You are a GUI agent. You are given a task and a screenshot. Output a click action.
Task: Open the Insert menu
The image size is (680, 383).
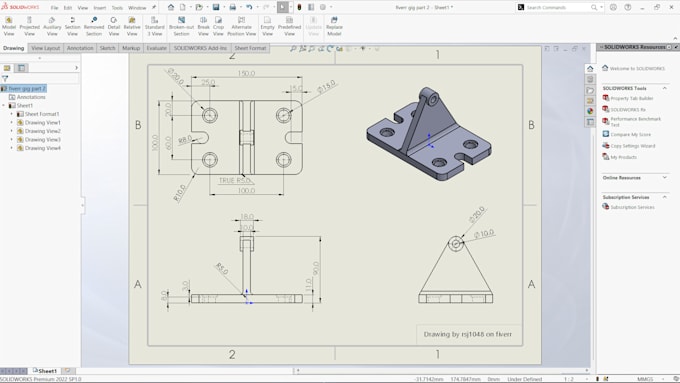pos(100,8)
